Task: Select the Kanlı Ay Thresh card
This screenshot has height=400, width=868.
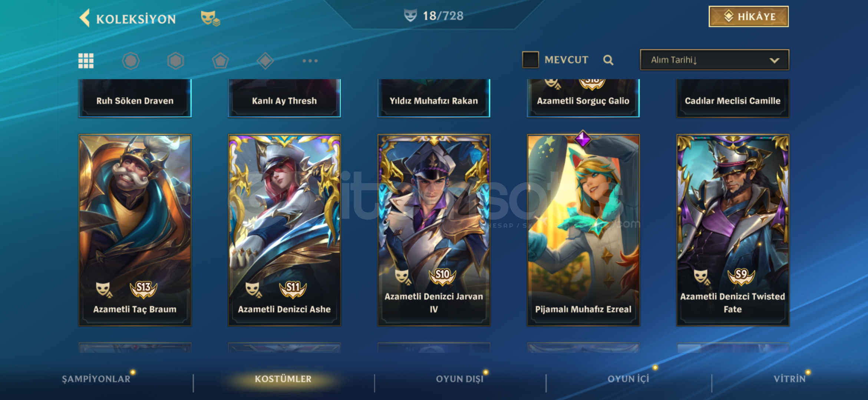Action: point(284,98)
